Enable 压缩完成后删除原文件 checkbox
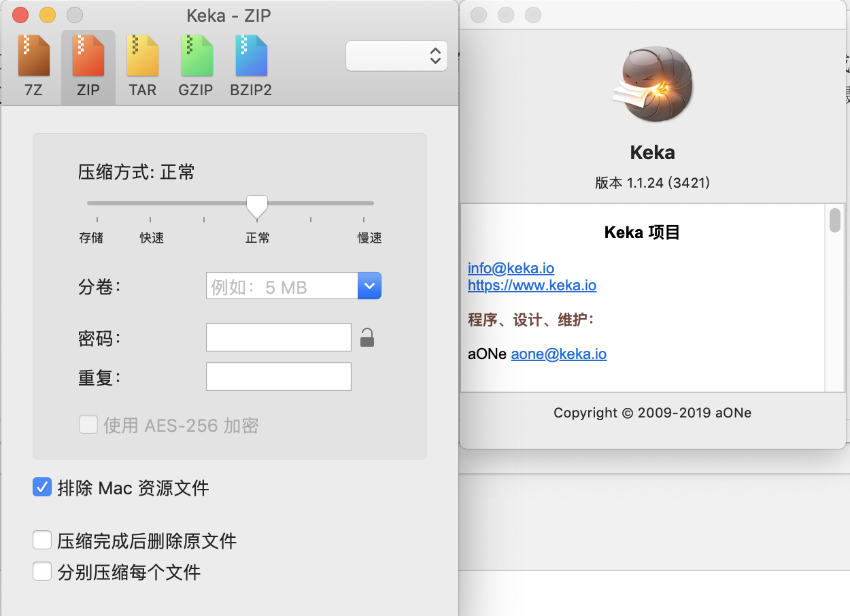Viewport: 850px width, 616px height. [42, 541]
